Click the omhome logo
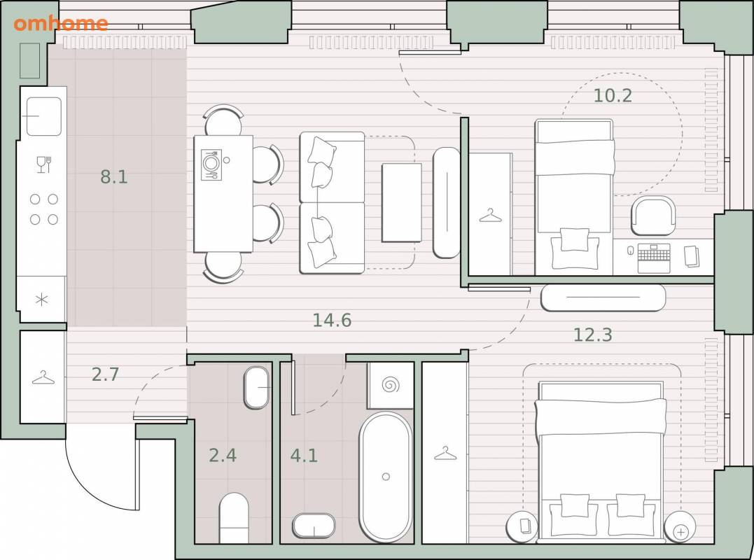The height and width of the screenshot is (560, 754). click(61, 23)
